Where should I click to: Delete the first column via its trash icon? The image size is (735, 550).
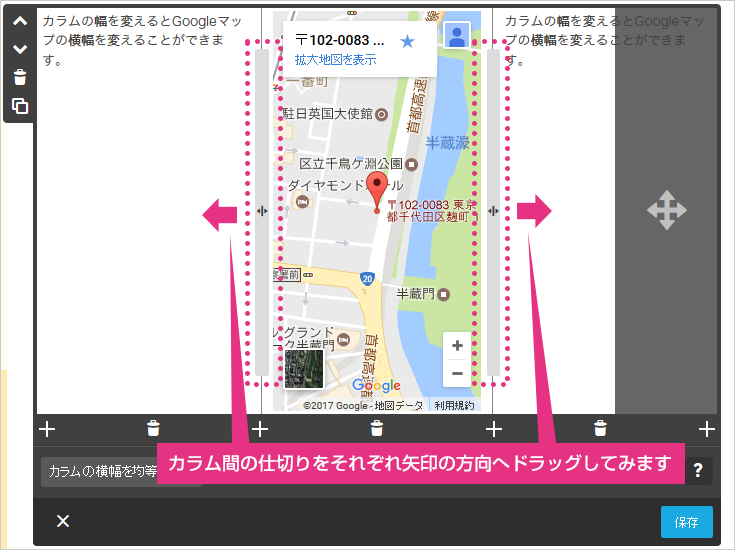[153, 428]
